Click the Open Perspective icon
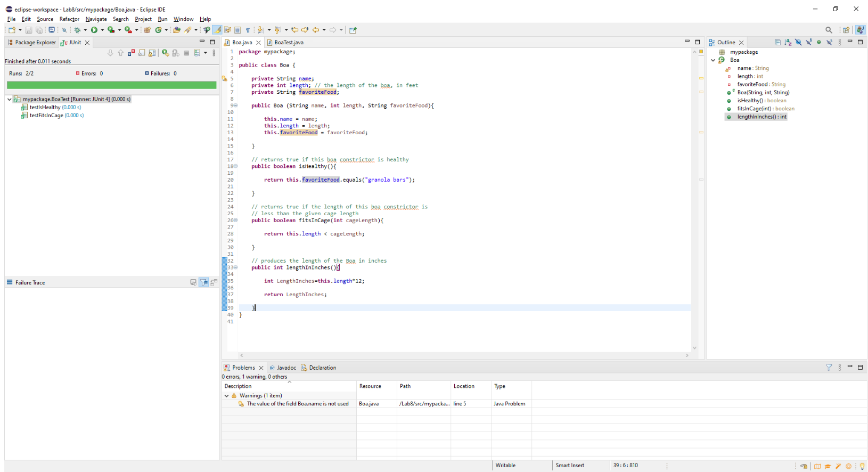 tap(846, 30)
